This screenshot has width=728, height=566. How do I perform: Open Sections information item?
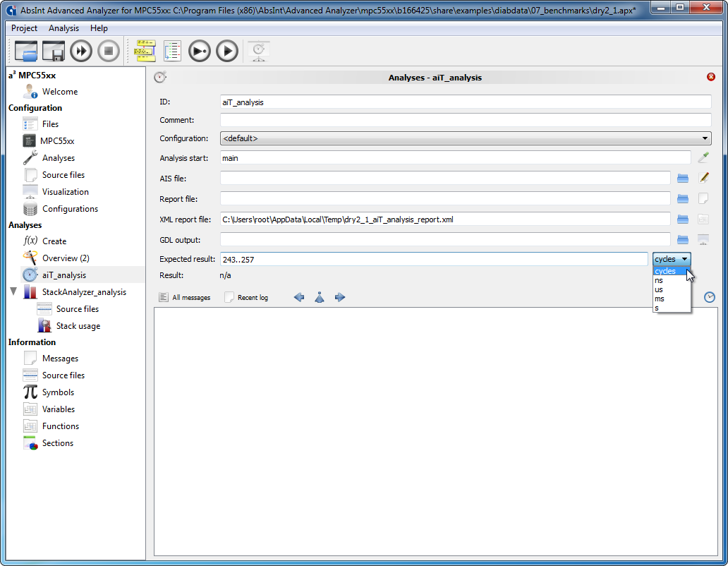click(x=58, y=443)
